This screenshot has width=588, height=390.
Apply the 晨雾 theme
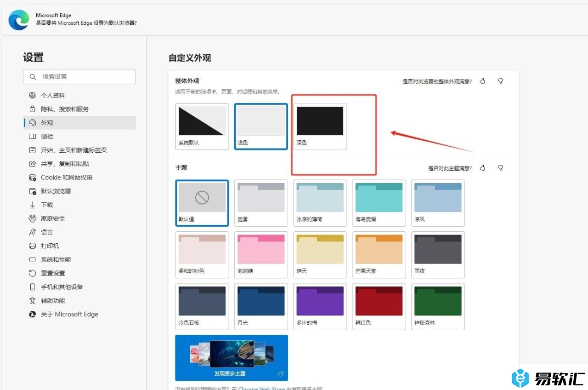[261, 203]
